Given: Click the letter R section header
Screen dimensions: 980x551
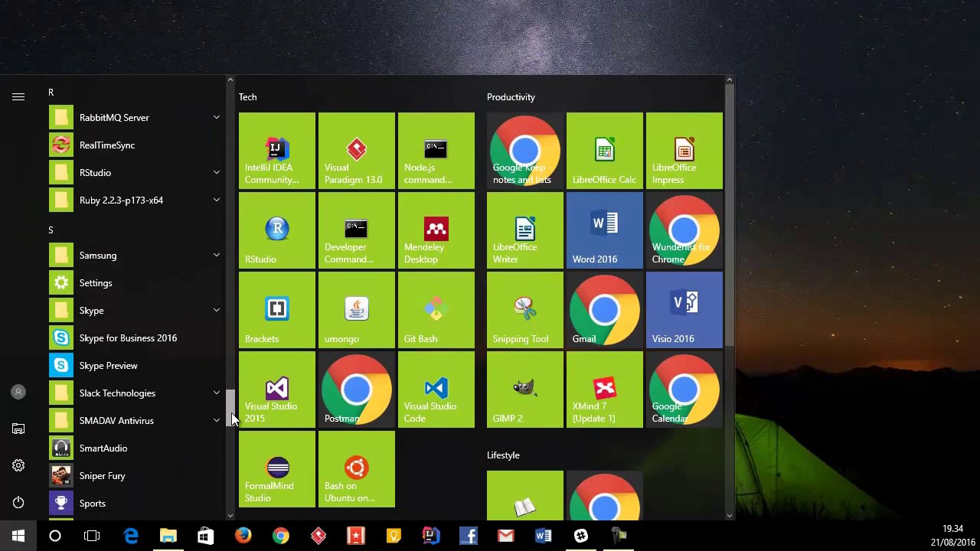Looking at the screenshot, I should coord(51,93).
